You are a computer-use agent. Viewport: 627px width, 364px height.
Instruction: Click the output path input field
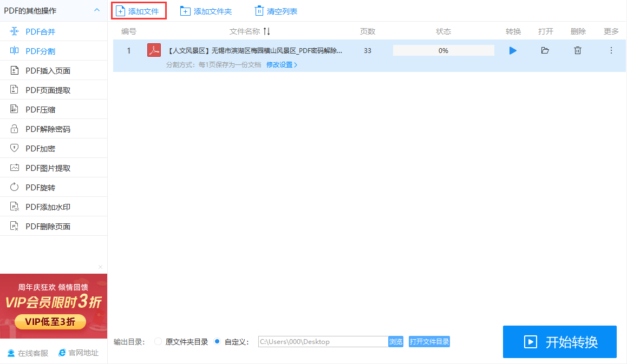coord(323,342)
